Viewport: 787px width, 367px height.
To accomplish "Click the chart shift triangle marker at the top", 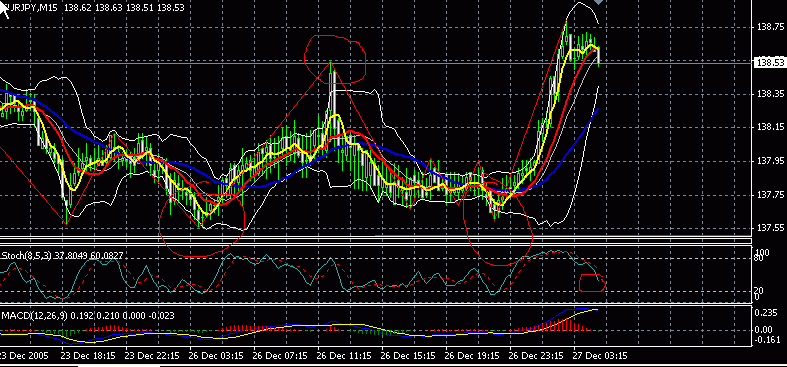I will pos(598,2).
